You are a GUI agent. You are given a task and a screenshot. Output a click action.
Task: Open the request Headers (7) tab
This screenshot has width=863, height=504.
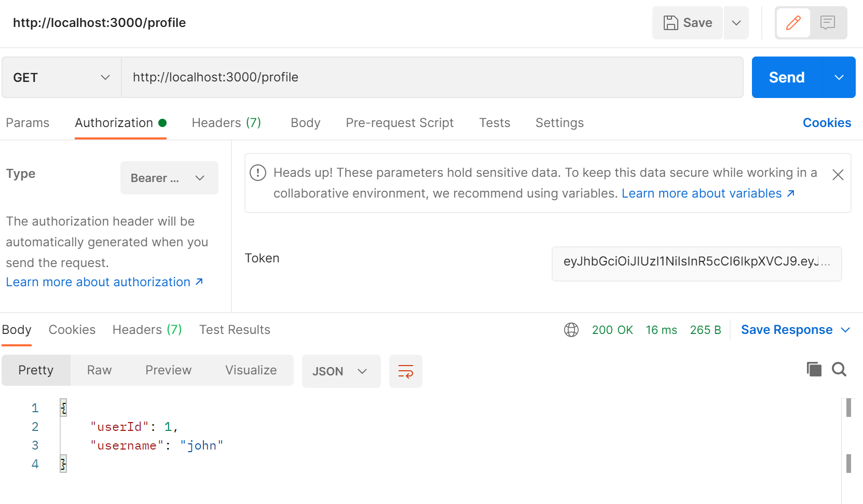pyautogui.click(x=226, y=123)
